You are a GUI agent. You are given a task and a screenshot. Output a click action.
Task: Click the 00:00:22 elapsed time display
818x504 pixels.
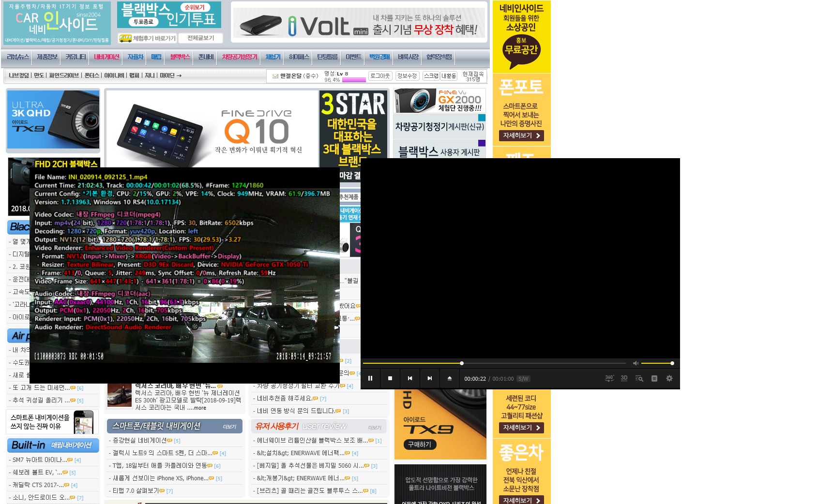[x=475, y=379]
